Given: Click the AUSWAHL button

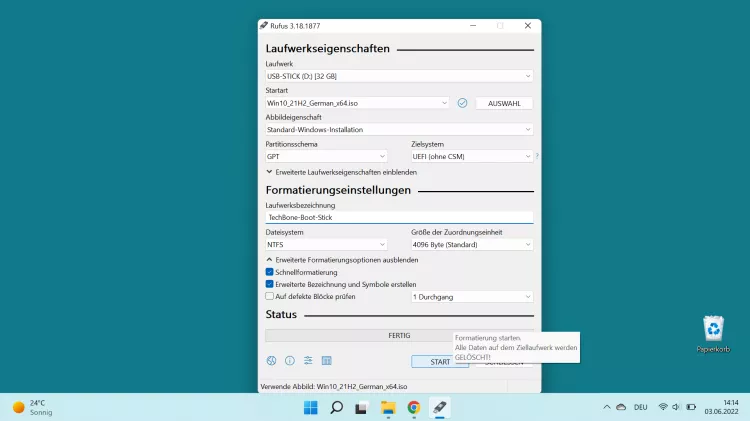Looking at the screenshot, I should [x=504, y=103].
